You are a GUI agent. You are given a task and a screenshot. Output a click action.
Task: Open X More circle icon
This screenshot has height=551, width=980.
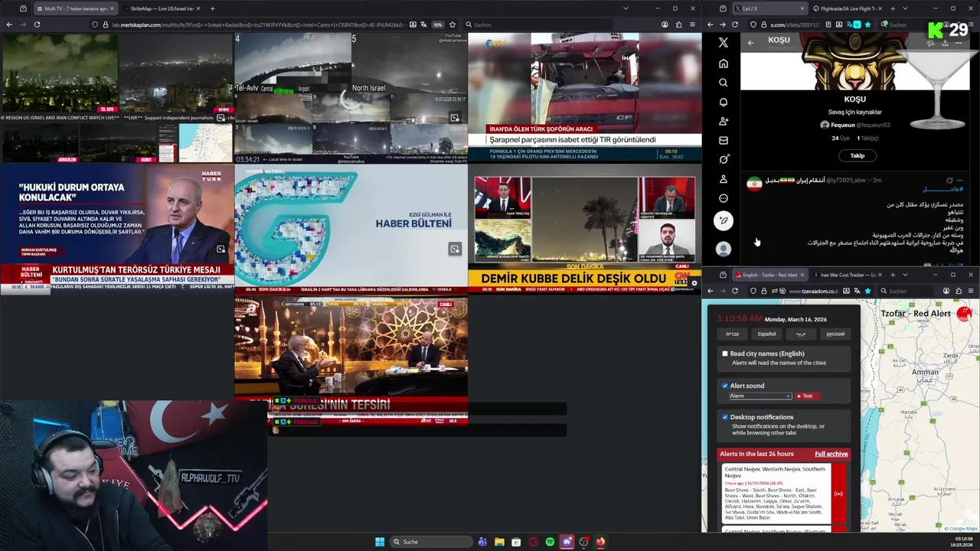724,198
